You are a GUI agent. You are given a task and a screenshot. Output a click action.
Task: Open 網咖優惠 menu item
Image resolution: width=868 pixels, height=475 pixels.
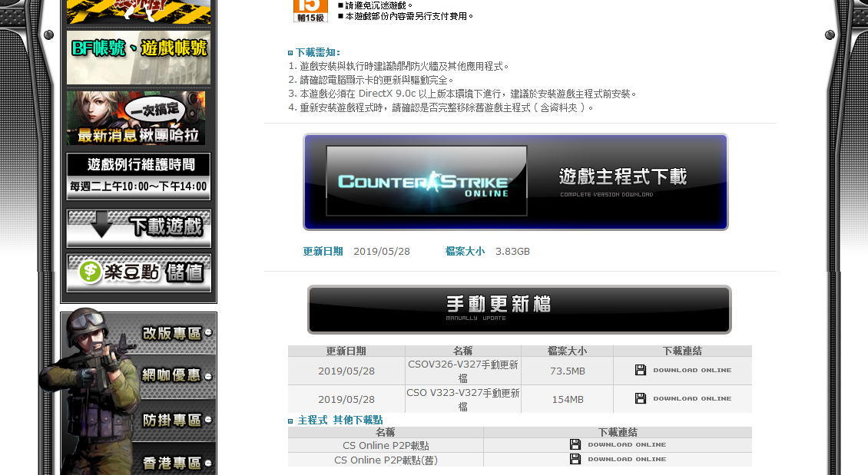coord(176,375)
